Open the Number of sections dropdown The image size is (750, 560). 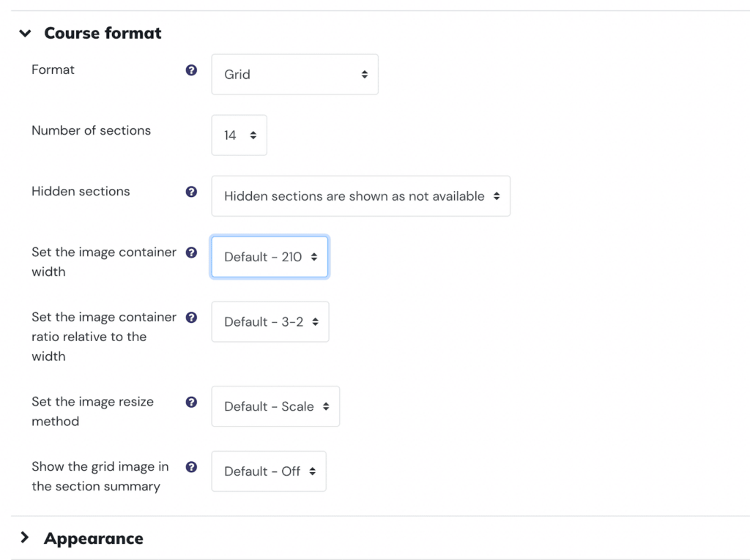coord(239,135)
